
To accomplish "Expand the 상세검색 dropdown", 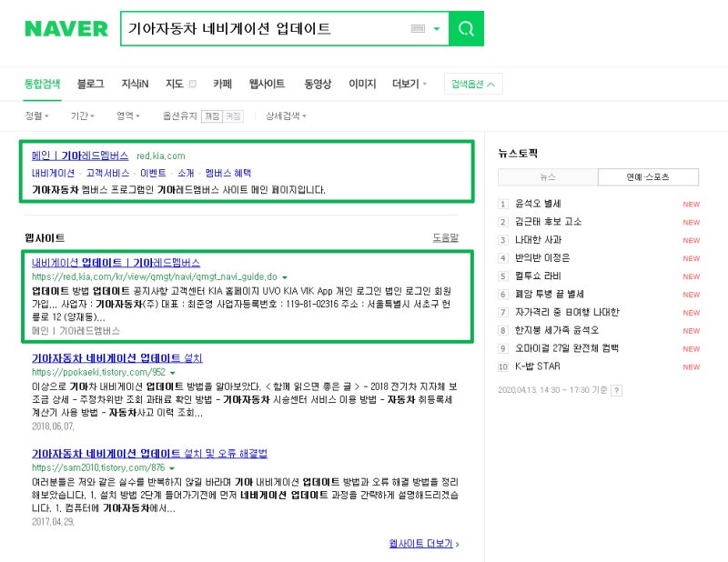I will click(286, 116).
